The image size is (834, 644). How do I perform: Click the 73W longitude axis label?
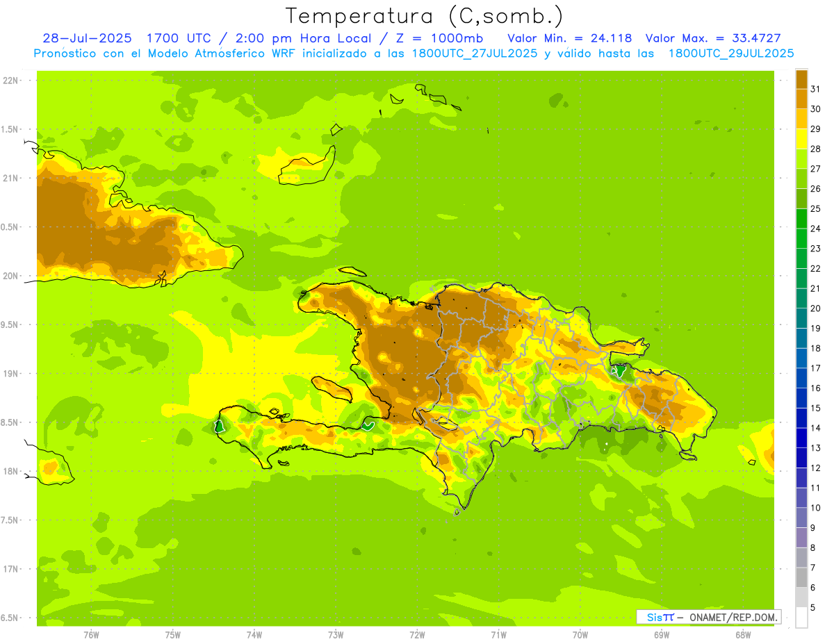point(336,634)
